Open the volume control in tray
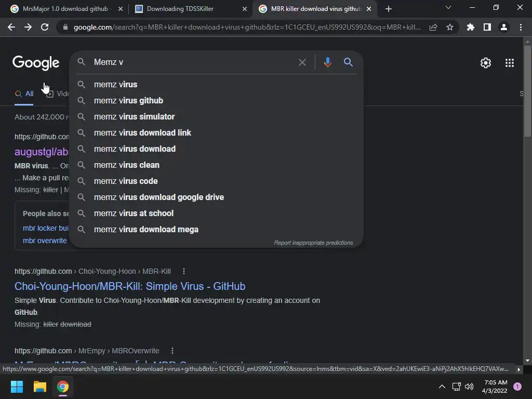Viewport: 532px width, 399px height. click(x=469, y=387)
